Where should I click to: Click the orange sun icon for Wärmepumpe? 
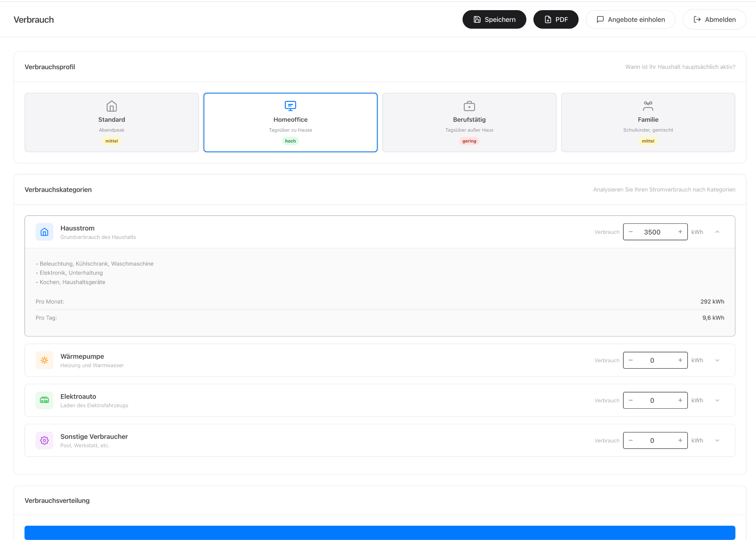point(44,360)
